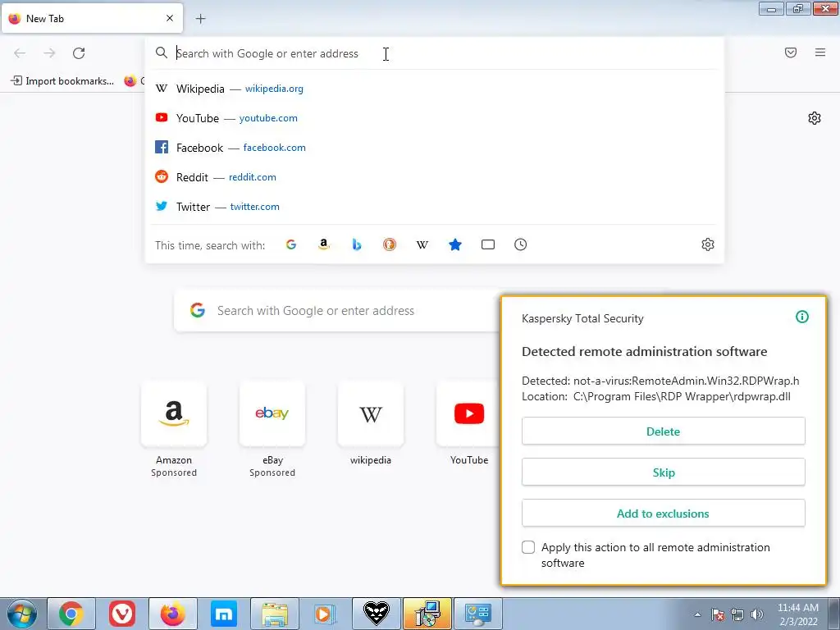Screen dimensions: 840x630
Task: Open search settings gear in dropdown
Action: pos(708,244)
